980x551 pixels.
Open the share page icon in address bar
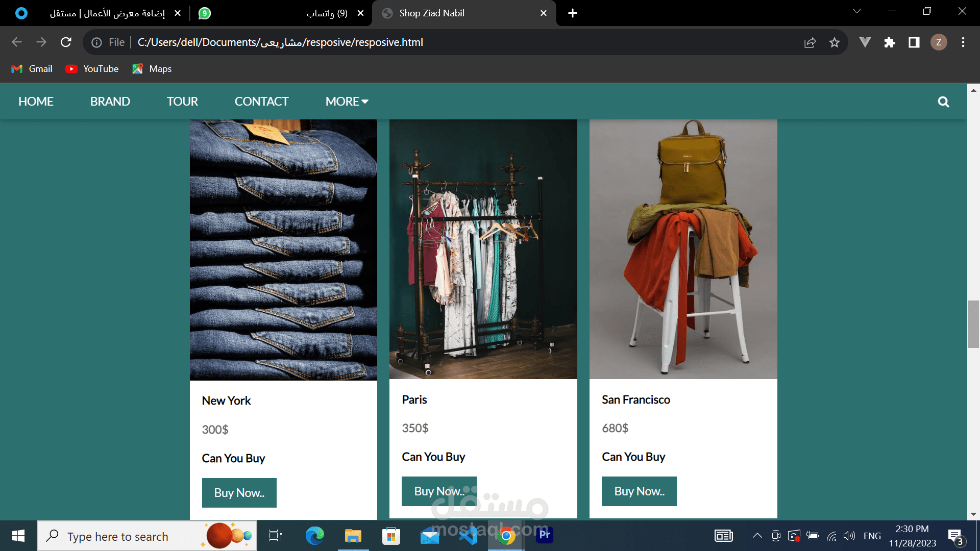click(810, 42)
